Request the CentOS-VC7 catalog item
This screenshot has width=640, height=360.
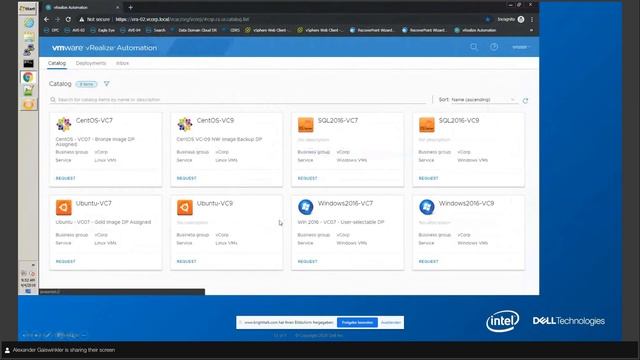point(65,178)
